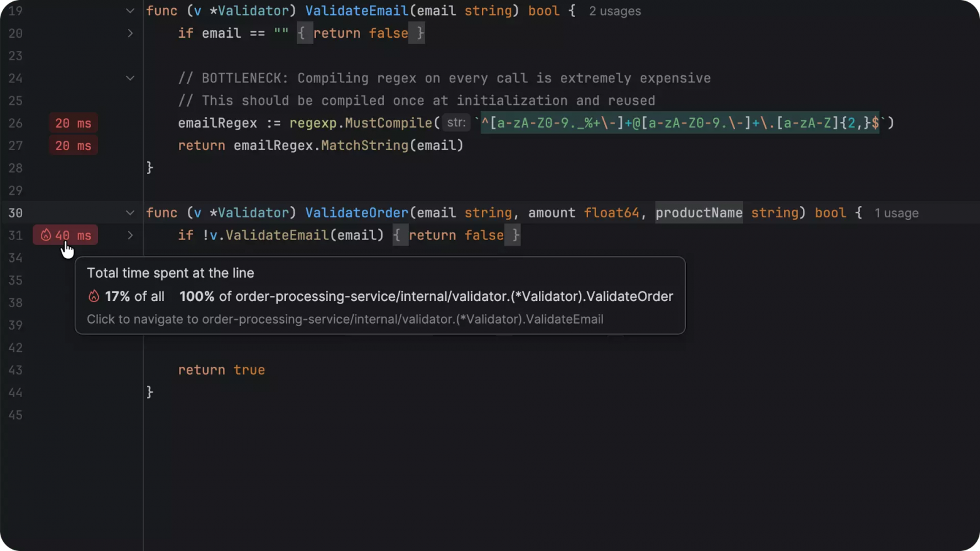Viewport: 980px width, 551px height.
Task: Click the 40 ms profiler hint badge
Action: click(x=65, y=235)
